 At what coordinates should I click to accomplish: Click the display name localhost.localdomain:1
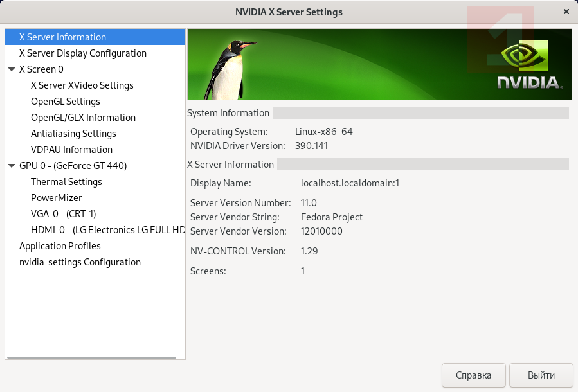click(x=350, y=183)
